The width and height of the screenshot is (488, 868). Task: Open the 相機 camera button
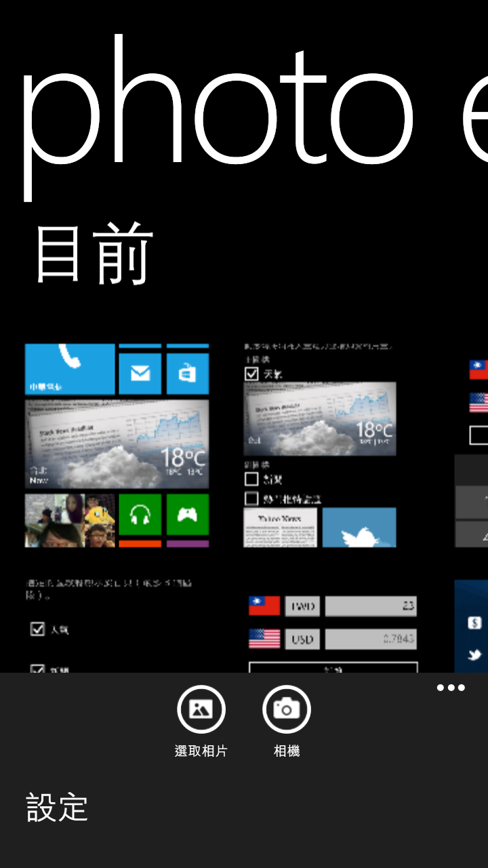(287, 709)
